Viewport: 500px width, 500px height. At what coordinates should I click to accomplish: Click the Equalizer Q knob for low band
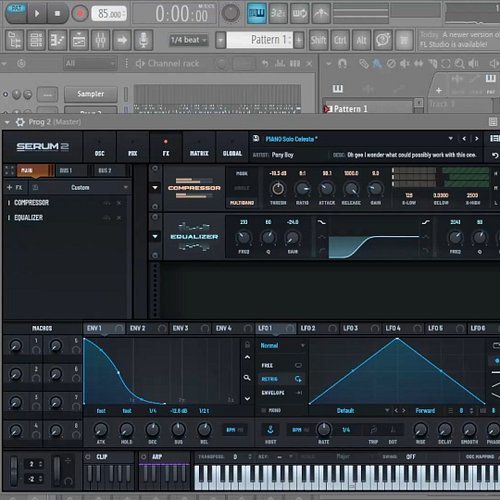[x=268, y=238]
